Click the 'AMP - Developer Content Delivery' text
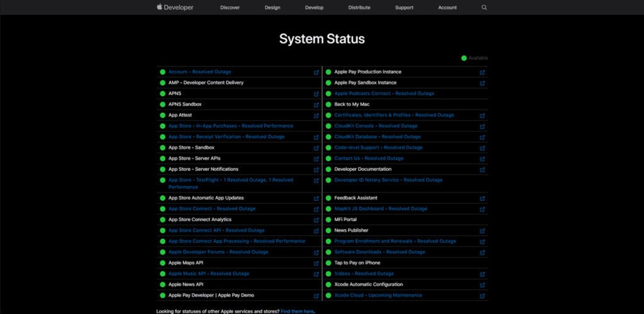644x314 pixels. 206,82
